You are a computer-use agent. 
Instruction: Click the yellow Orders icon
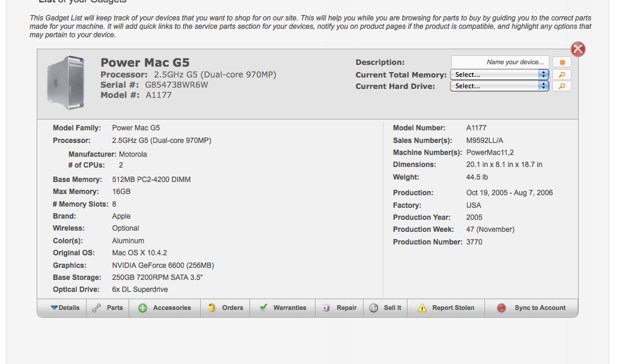[x=212, y=308]
